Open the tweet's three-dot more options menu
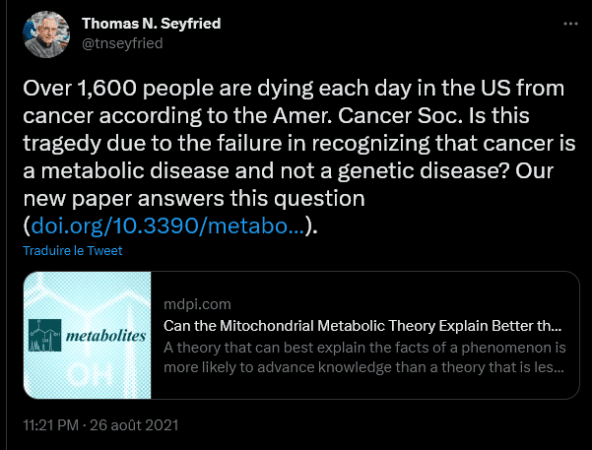This screenshot has width=592, height=450. click(x=570, y=24)
